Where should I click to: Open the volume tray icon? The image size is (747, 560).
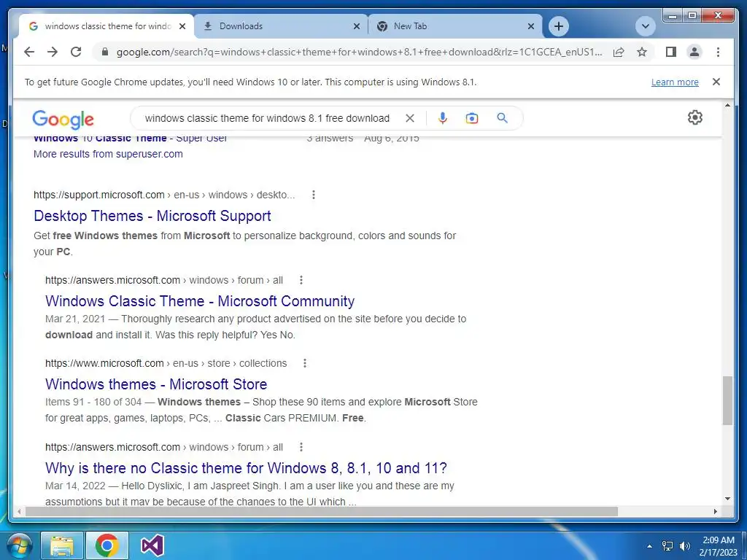click(x=685, y=546)
